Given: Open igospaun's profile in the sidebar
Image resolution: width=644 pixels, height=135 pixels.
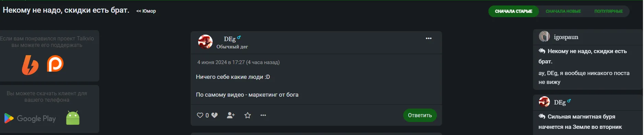Looking at the screenshot, I should tap(566, 37).
